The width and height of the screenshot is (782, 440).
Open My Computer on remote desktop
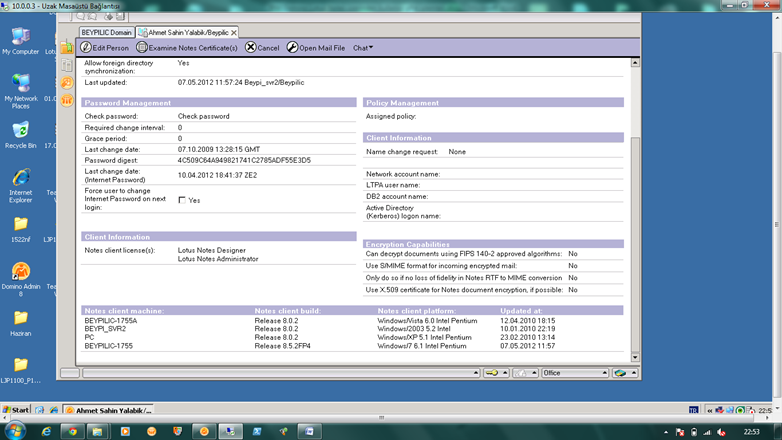20,37
